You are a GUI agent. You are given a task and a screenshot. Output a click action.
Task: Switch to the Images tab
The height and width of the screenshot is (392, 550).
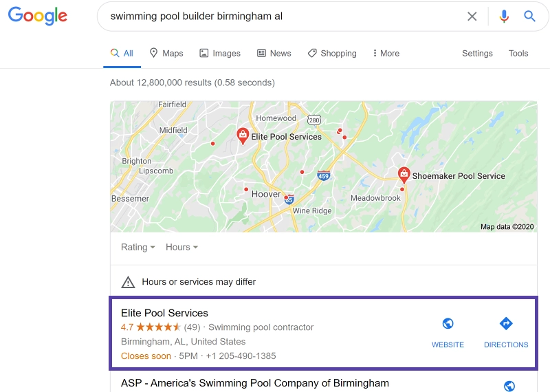tap(220, 54)
